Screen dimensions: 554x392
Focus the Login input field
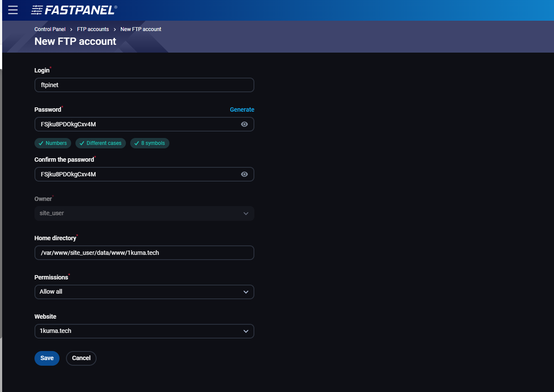click(x=144, y=85)
